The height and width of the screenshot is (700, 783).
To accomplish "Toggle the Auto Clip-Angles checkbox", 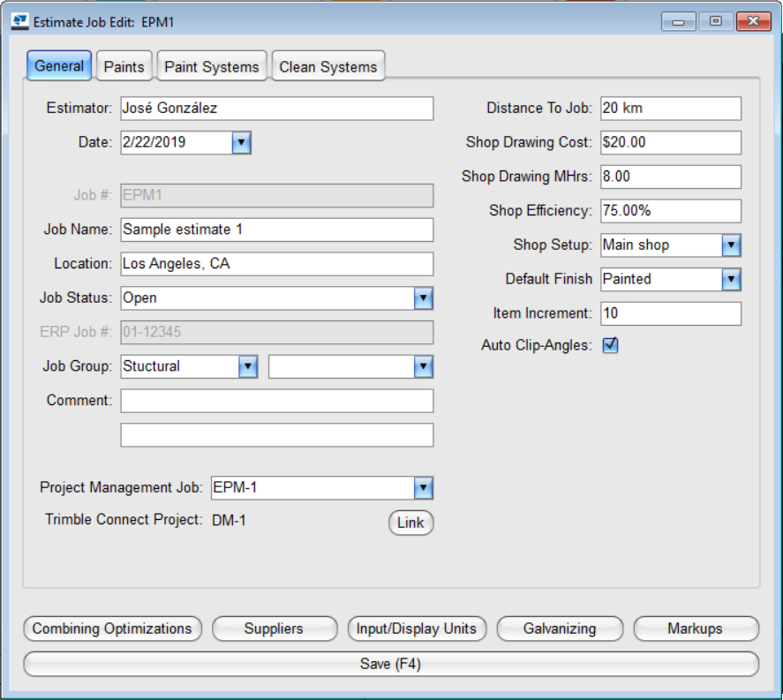I will (610, 345).
